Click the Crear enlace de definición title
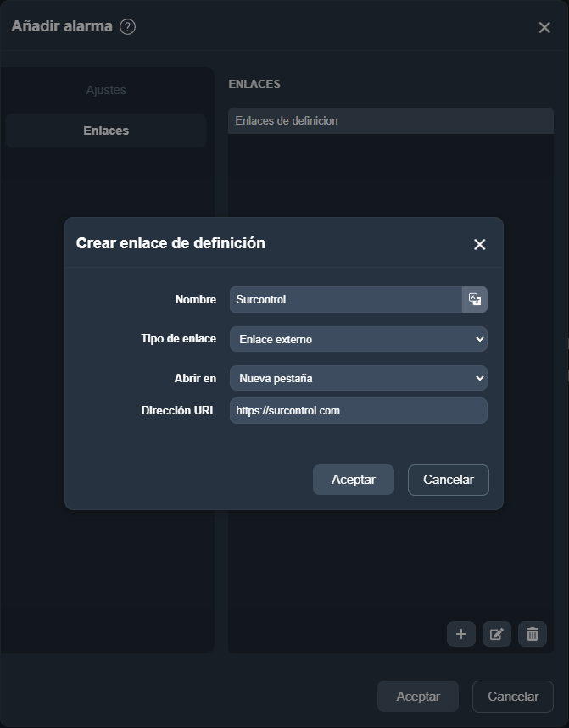The image size is (569, 728). 170,243
